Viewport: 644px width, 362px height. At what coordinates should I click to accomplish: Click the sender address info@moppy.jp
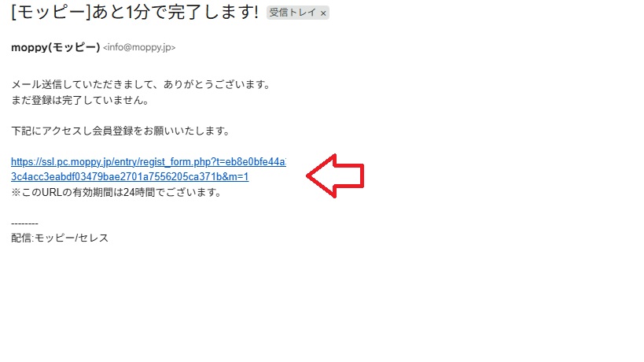(x=139, y=47)
